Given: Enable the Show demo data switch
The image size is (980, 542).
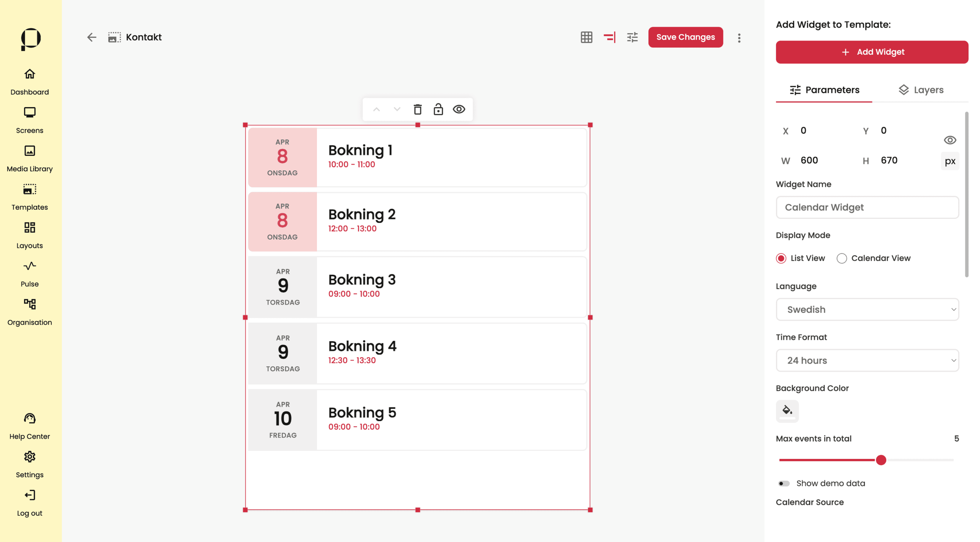Looking at the screenshot, I should coord(784,483).
